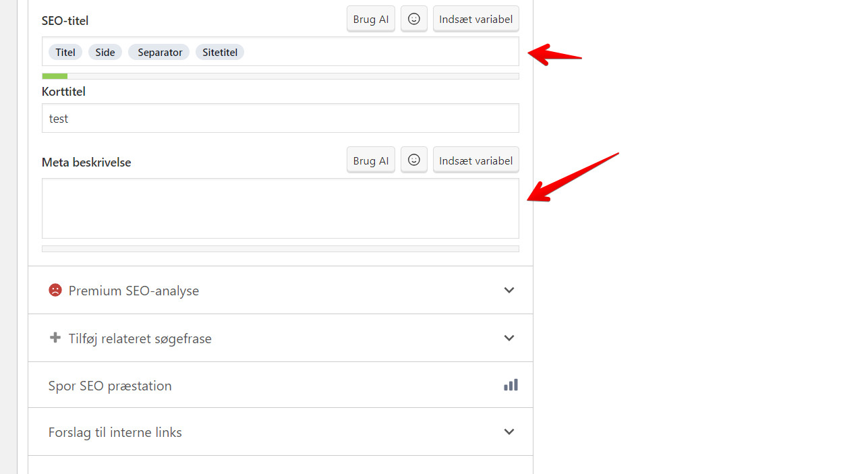Click into the Korttitel text field
The image size is (868, 474).
click(x=280, y=118)
